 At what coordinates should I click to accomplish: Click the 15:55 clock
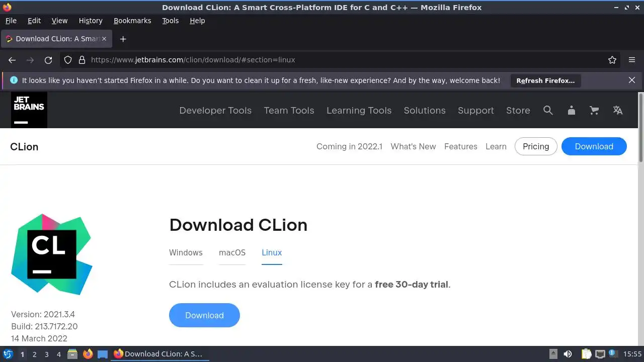(x=632, y=354)
